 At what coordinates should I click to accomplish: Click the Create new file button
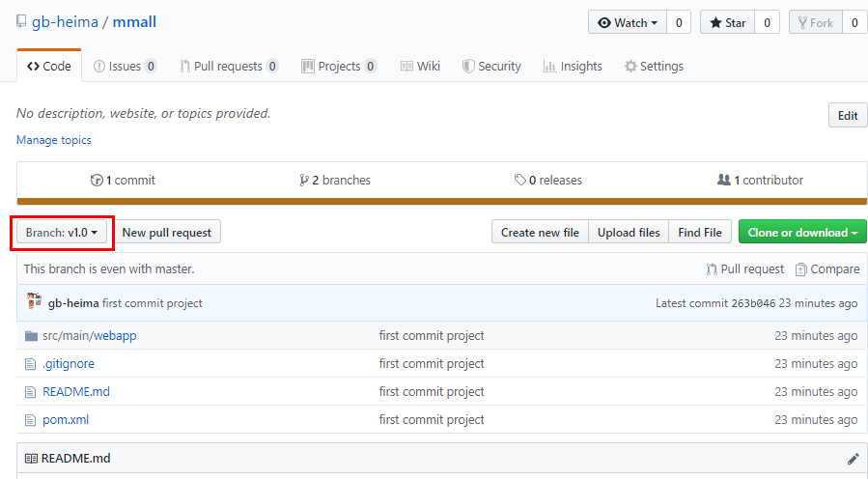pos(540,233)
